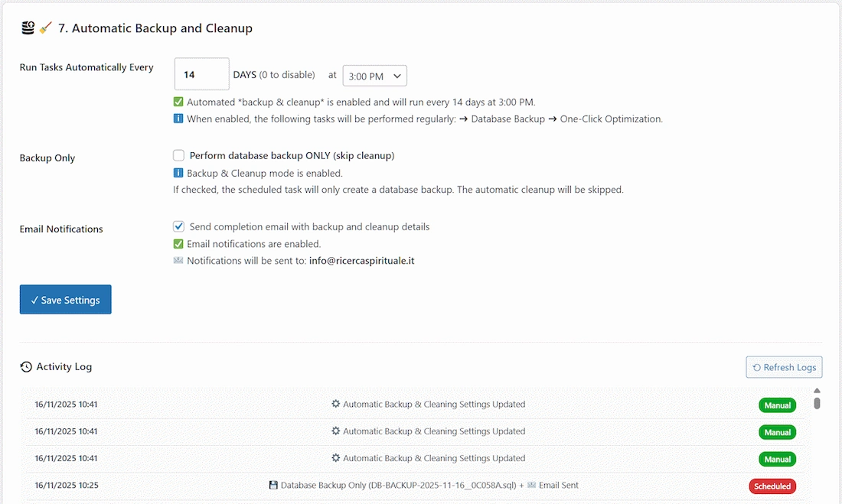The image size is (842, 504).
Task: Click the envelope icon before the notification email address
Action: coord(180,260)
